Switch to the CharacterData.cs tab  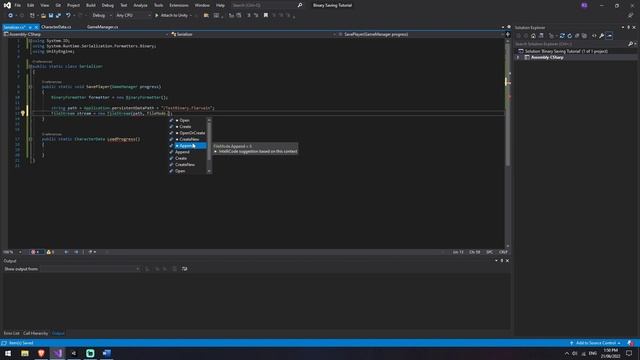click(x=56, y=27)
